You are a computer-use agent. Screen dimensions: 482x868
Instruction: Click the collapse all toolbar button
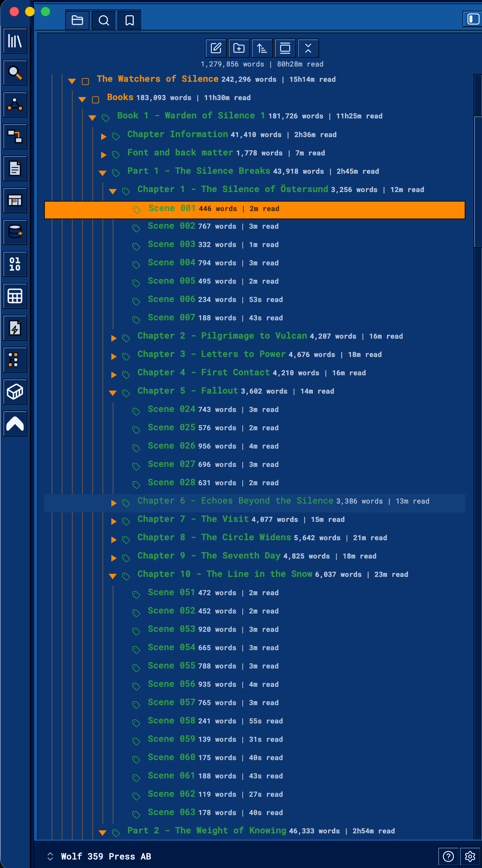pos(308,48)
